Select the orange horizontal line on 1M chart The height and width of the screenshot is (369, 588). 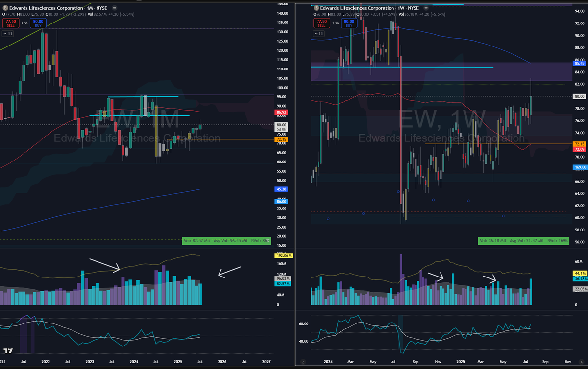coord(220,139)
